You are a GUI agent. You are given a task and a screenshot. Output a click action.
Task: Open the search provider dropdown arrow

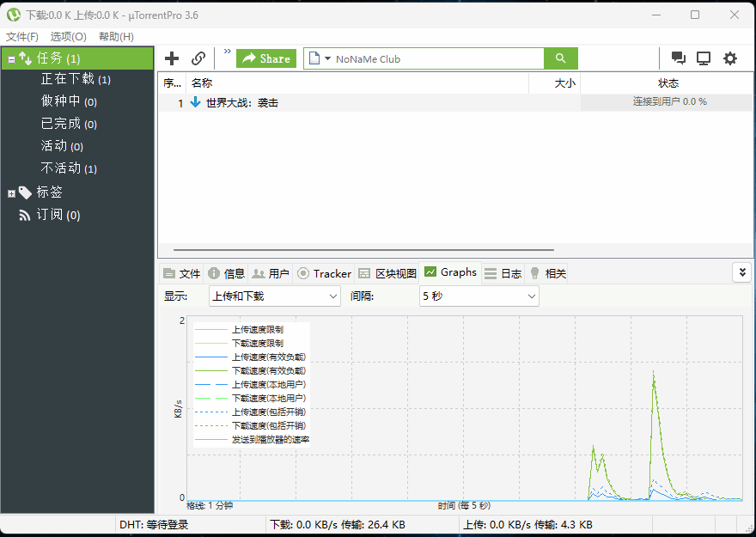327,58
